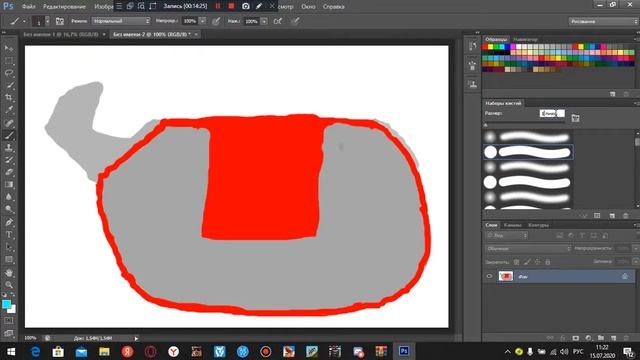Toggle lock transparent pixels in Layers panel
The height and width of the screenshot is (360, 640).
click(516, 262)
